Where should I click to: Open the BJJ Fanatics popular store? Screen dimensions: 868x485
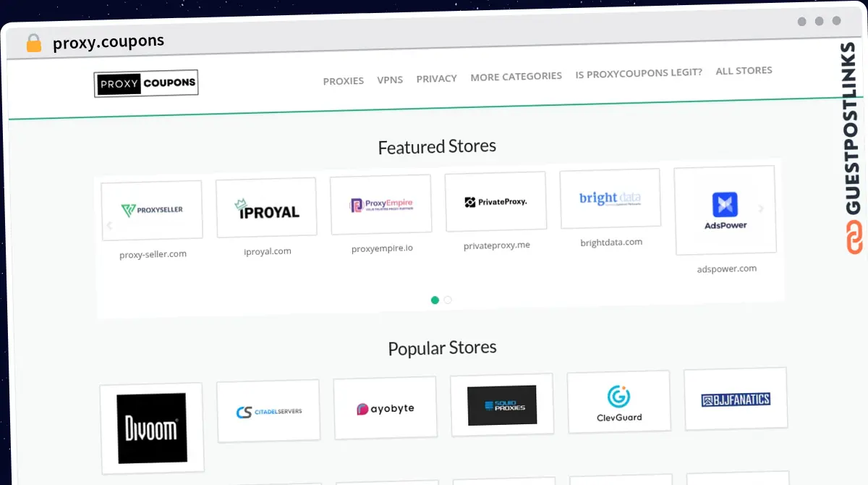pyautogui.click(x=736, y=398)
